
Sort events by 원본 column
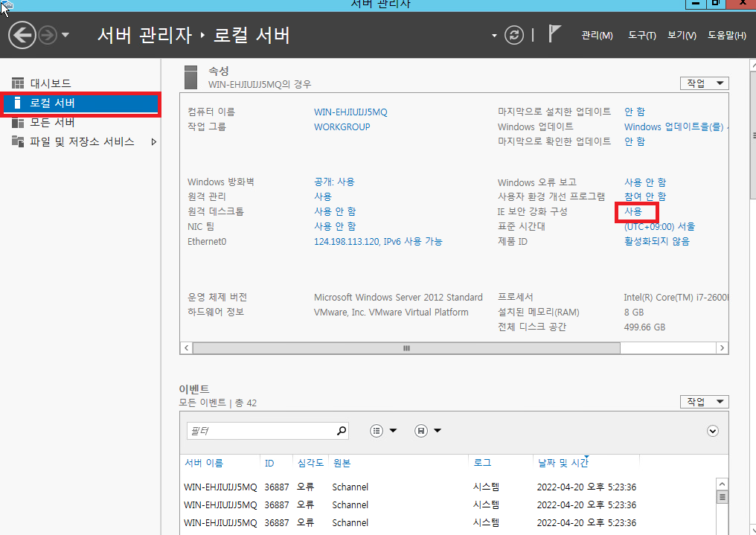[x=342, y=463]
